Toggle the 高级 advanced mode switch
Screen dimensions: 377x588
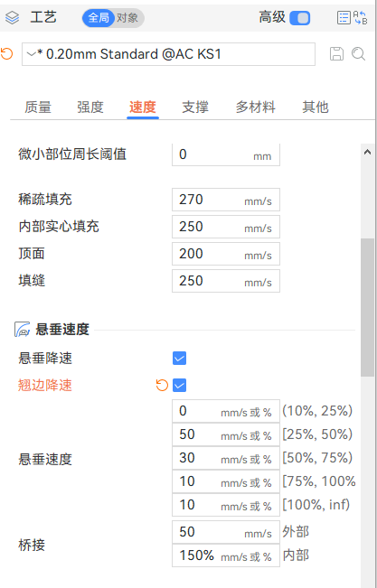click(299, 18)
